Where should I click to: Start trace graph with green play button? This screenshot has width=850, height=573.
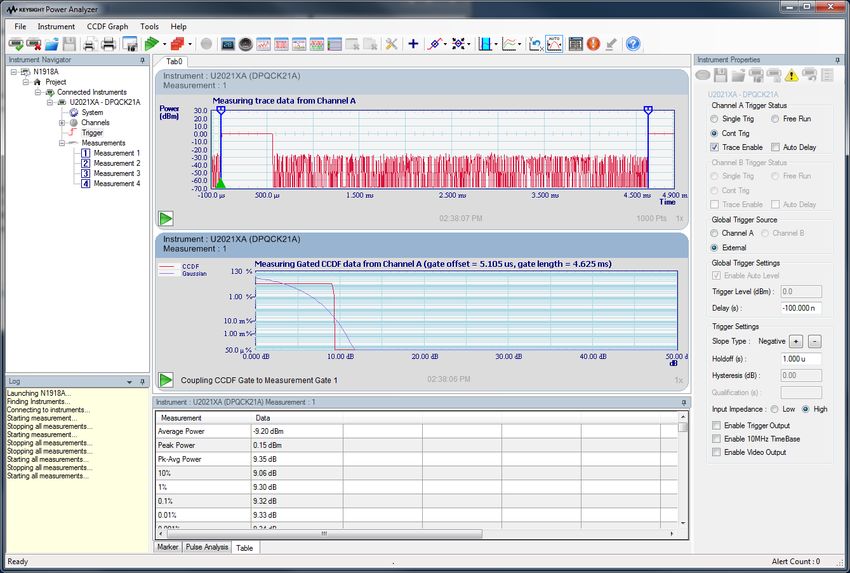pyautogui.click(x=166, y=218)
